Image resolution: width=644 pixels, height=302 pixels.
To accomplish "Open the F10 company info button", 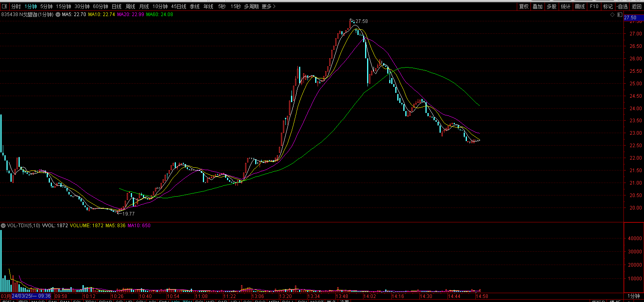I will pos(594,6).
